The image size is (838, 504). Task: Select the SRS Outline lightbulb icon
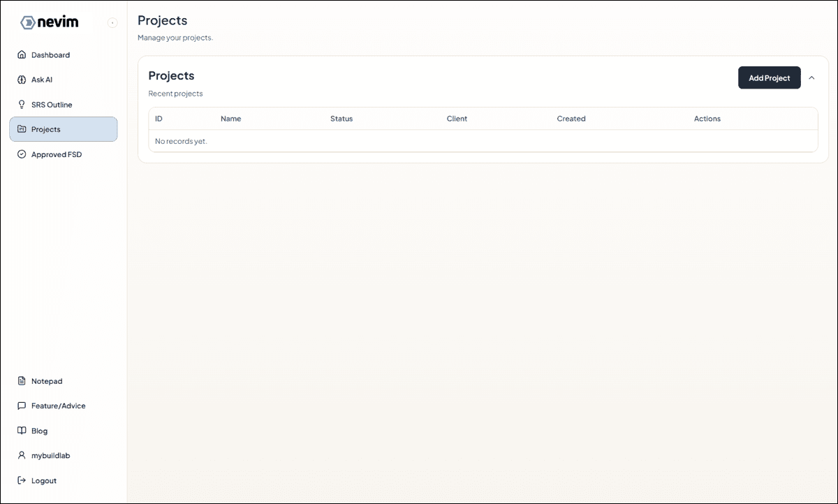pyautogui.click(x=21, y=104)
